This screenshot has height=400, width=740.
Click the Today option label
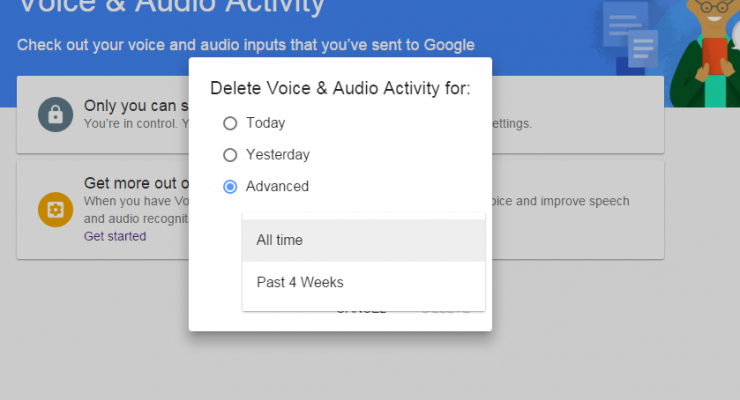(265, 123)
